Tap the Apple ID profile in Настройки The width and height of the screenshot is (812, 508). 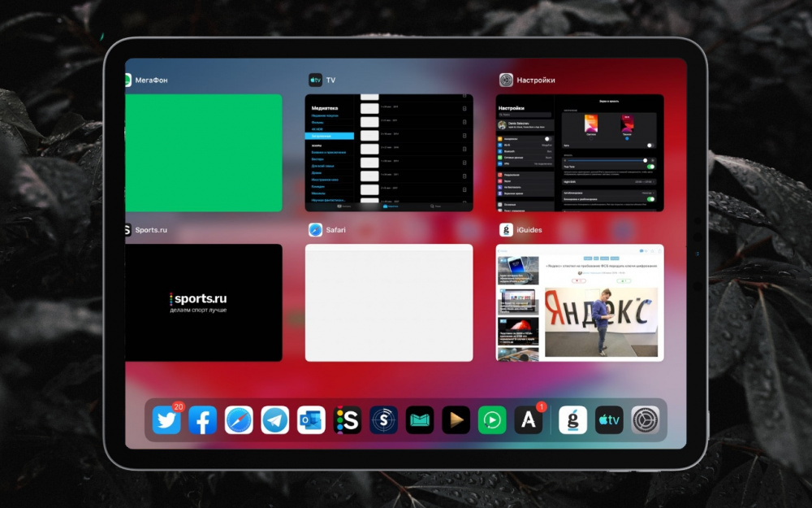525,124
